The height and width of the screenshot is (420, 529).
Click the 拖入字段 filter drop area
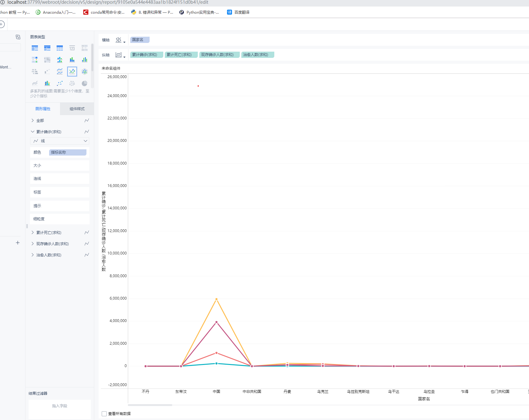pos(59,406)
